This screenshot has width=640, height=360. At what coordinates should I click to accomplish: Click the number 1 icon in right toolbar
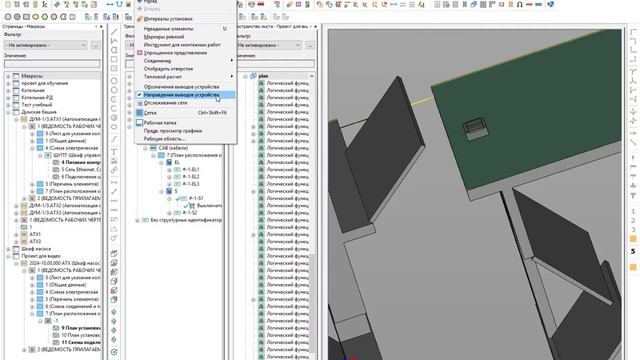point(633,211)
